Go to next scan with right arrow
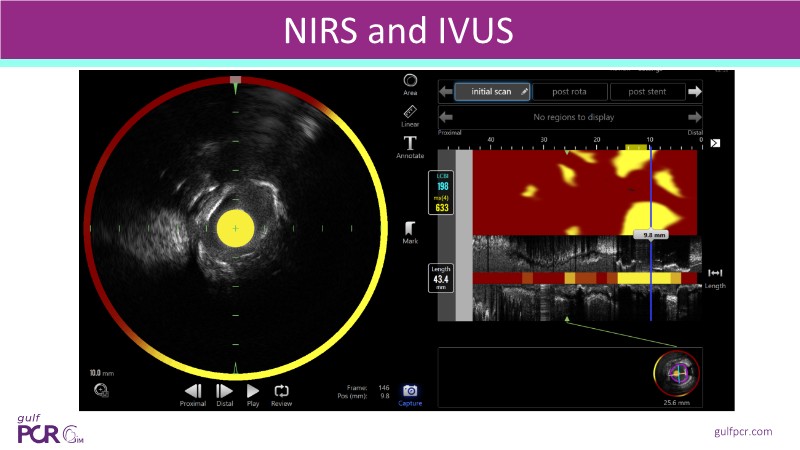This screenshot has width=800, height=450. click(695, 92)
